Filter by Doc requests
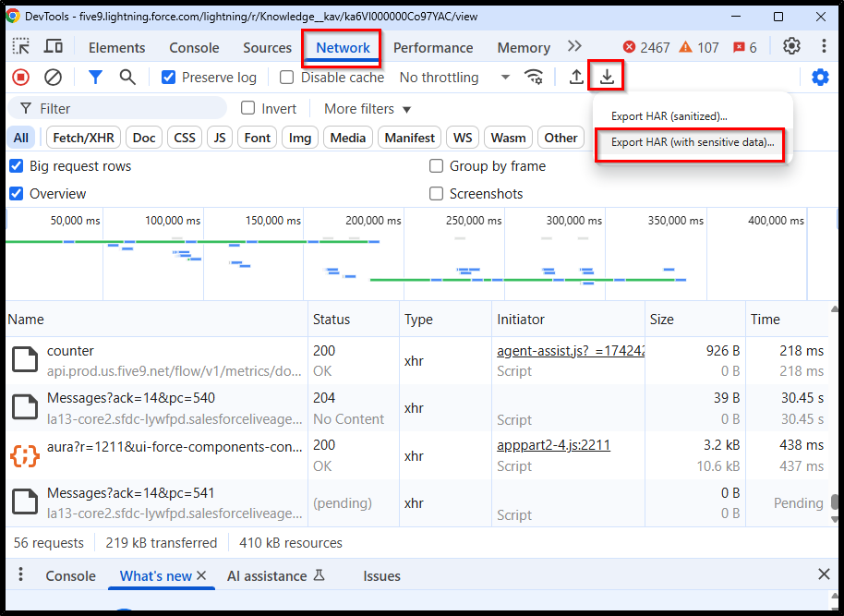Image resolution: width=844 pixels, height=616 pixels. (144, 138)
